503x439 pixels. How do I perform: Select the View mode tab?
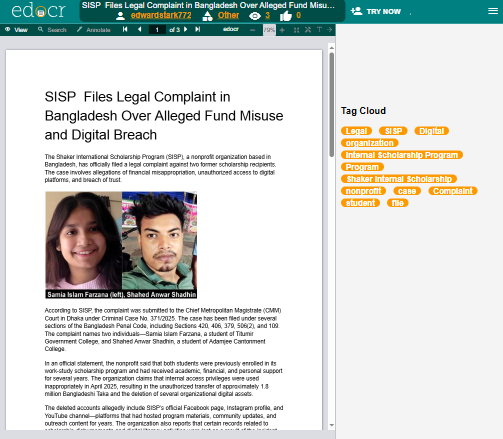(x=16, y=30)
